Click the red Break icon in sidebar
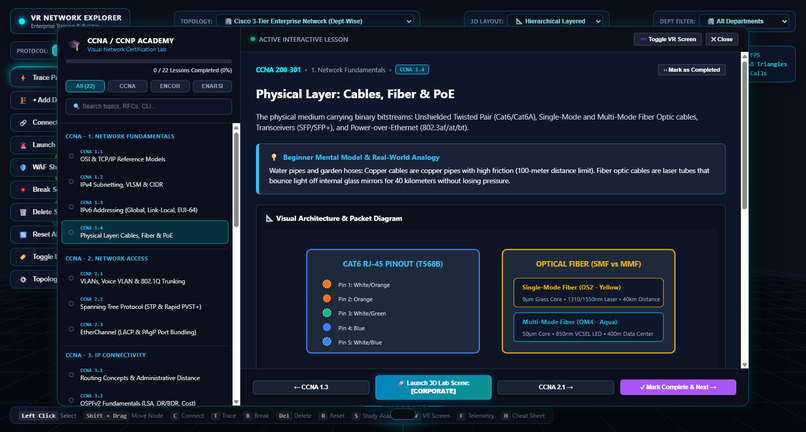 point(23,190)
